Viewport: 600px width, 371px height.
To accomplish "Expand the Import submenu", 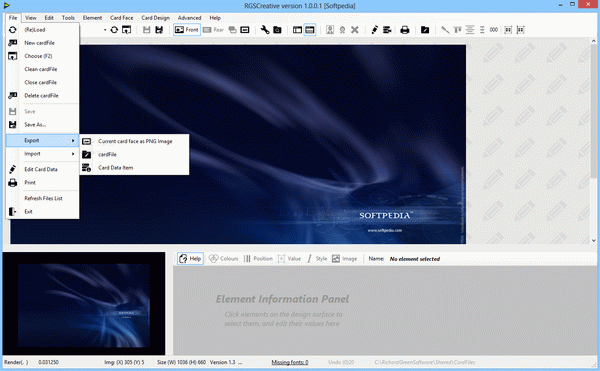I will click(42, 154).
